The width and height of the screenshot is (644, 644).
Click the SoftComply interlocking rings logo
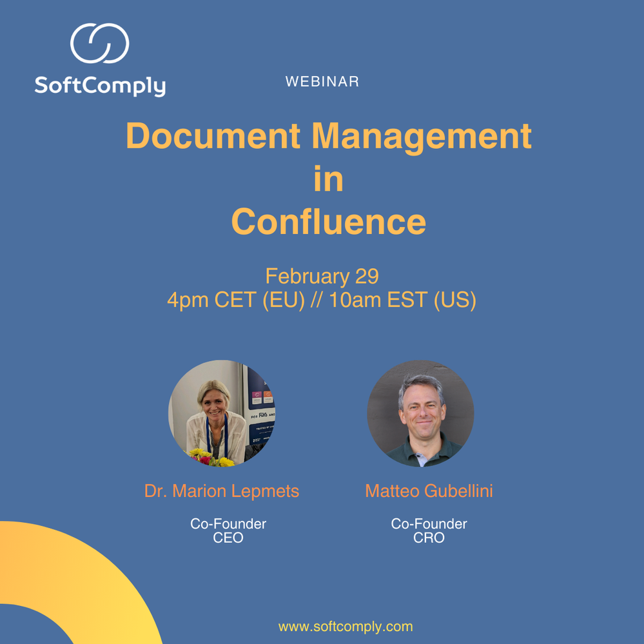(x=100, y=43)
